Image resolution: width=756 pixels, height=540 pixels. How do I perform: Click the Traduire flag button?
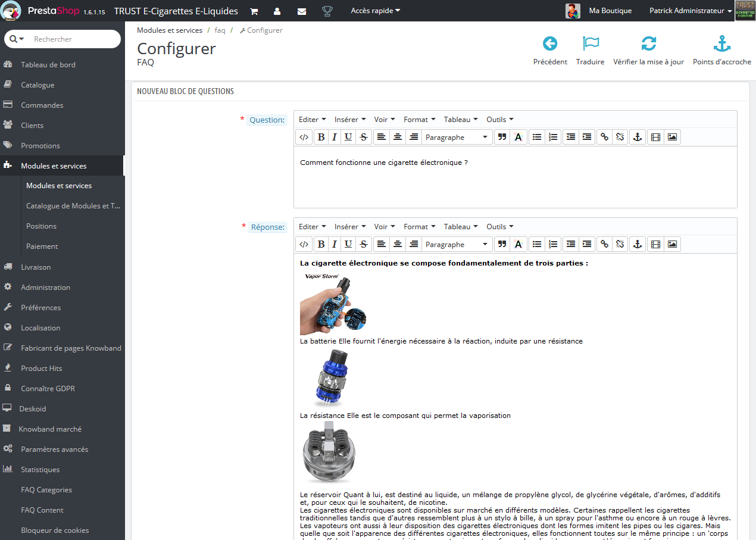pos(591,51)
